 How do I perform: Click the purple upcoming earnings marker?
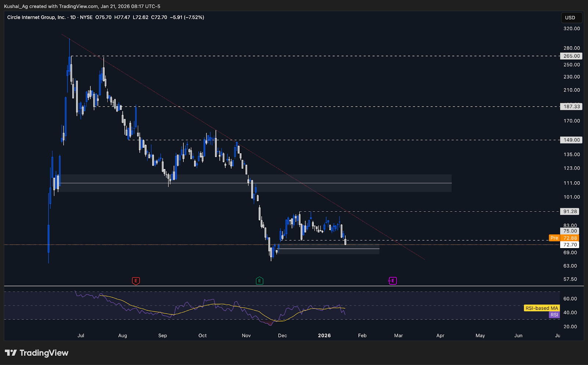point(392,281)
